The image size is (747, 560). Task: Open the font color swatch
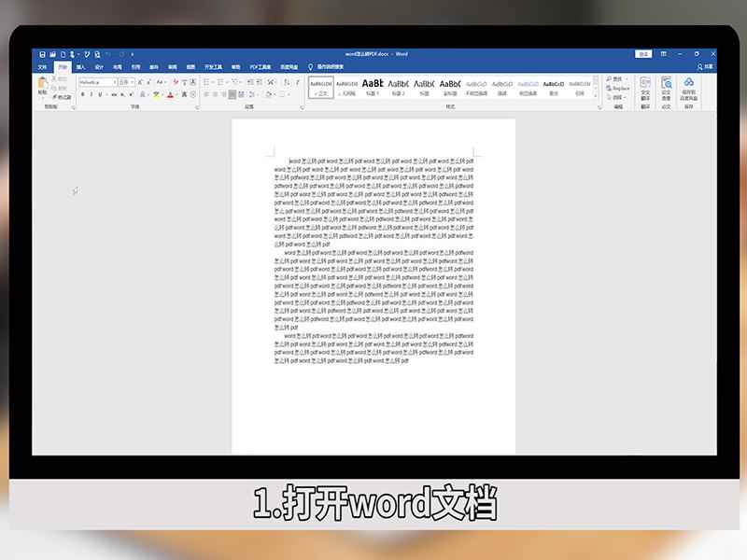(x=169, y=93)
